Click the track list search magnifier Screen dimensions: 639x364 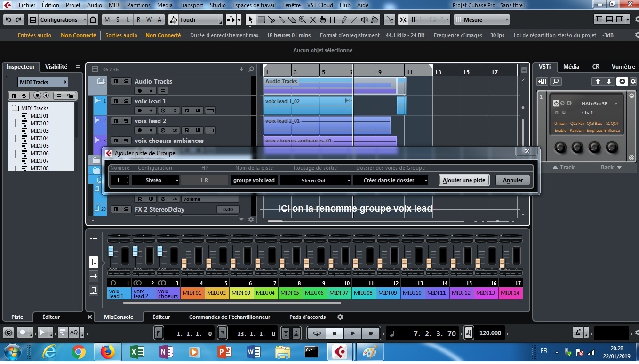coord(251,69)
